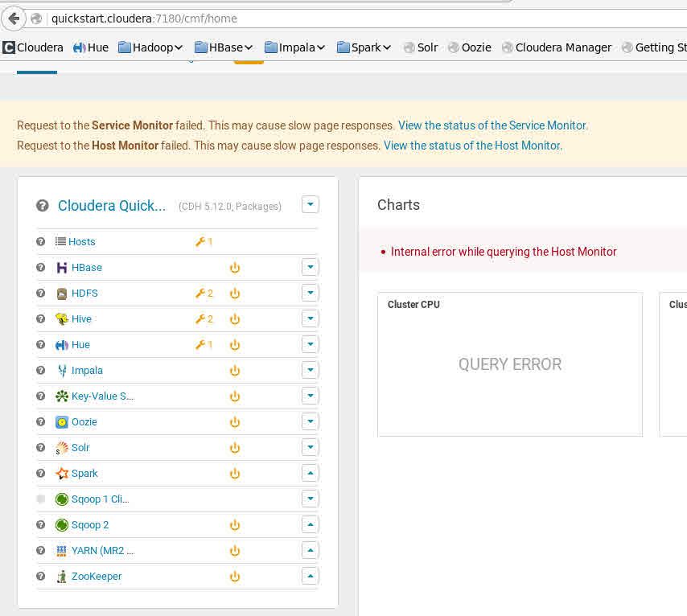Open the Cloudera Quick... cluster link
This screenshot has height=616, width=687.
(112, 206)
